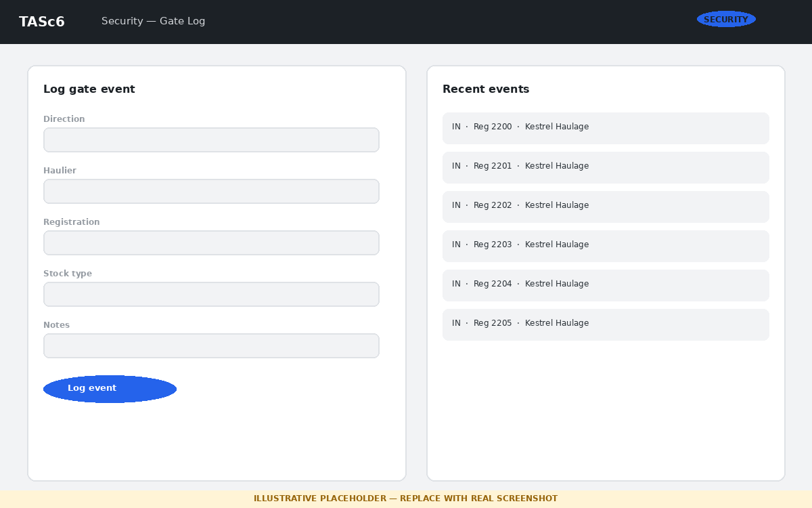Open the Stock type field
This screenshot has width=812, height=508.
(x=211, y=295)
